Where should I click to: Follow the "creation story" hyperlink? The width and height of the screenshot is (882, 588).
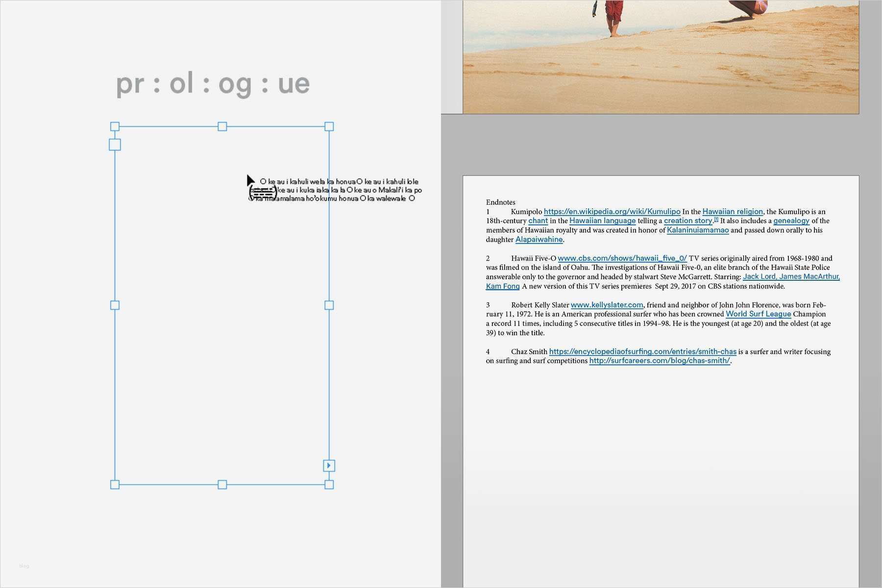[x=688, y=220]
